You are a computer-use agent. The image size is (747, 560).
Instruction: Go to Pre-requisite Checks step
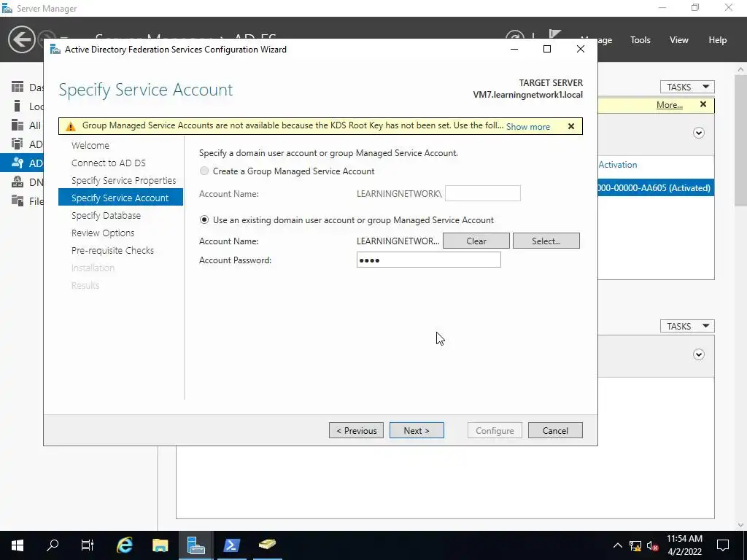[113, 251]
